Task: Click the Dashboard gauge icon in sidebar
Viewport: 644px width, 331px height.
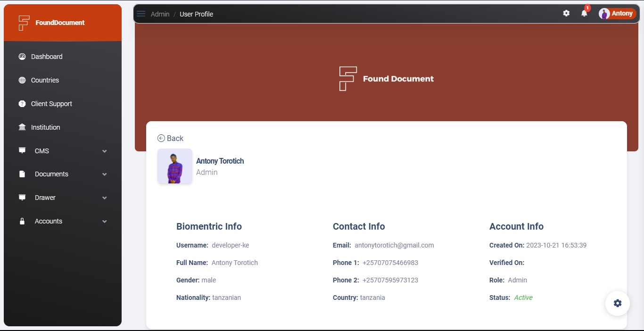Action: point(22,57)
